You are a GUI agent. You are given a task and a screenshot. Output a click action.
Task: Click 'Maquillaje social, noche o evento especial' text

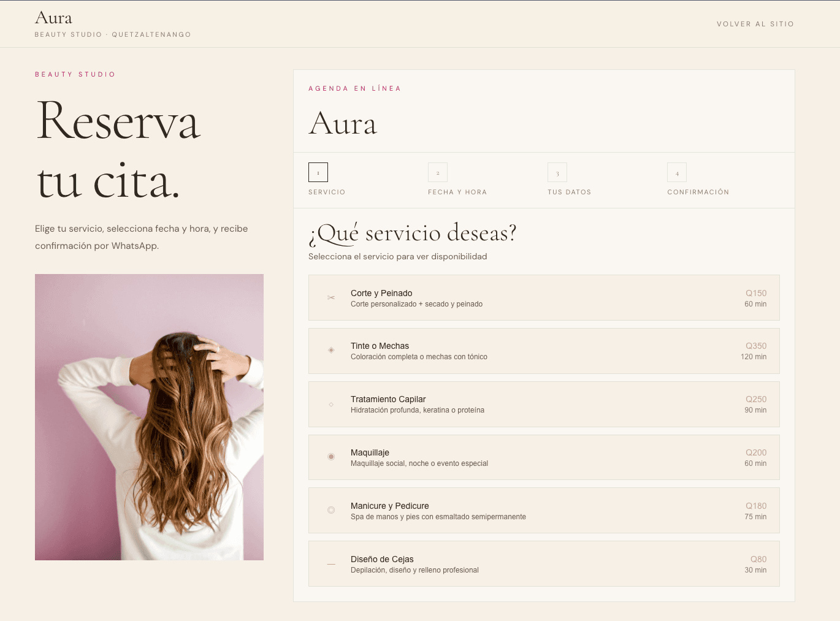pyautogui.click(x=419, y=463)
